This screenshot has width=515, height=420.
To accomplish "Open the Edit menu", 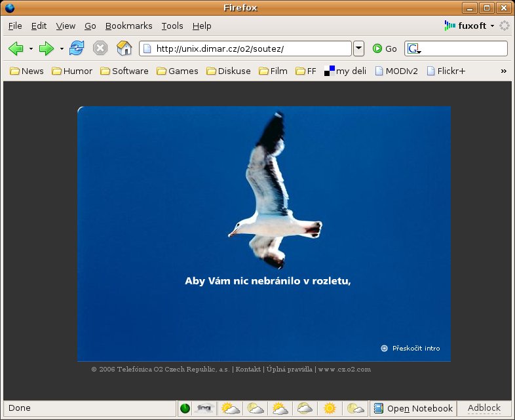I will (x=39, y=26).
